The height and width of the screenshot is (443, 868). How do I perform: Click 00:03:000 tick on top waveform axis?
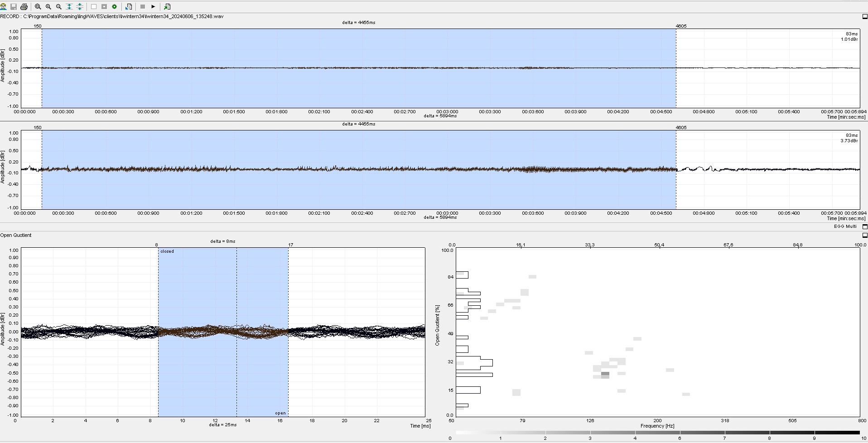(x=447, y=111)
